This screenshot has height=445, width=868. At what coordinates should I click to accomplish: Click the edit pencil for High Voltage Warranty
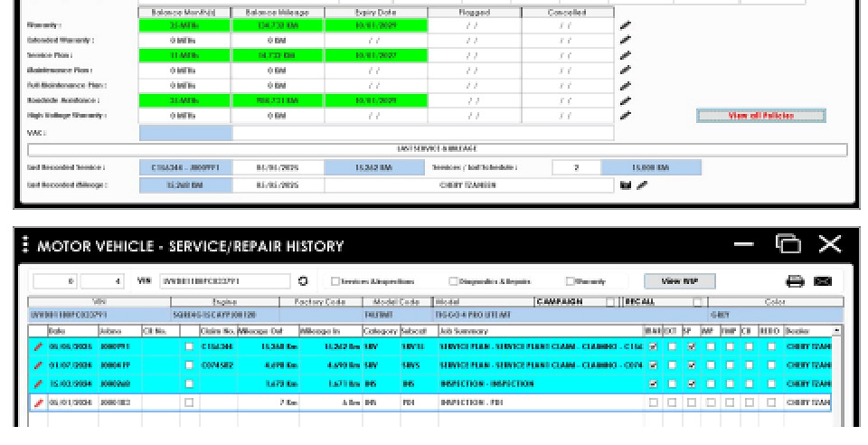click(626, 116)
